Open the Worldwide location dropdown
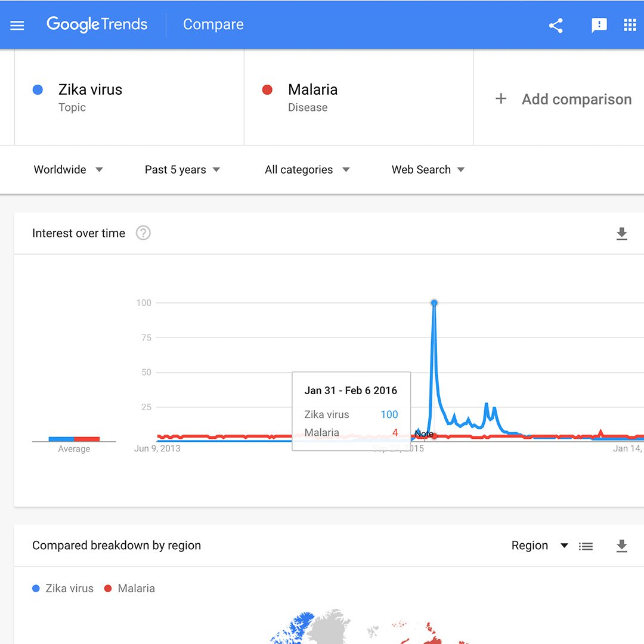This screenshot has width=644, height=644. coord(68,169)
